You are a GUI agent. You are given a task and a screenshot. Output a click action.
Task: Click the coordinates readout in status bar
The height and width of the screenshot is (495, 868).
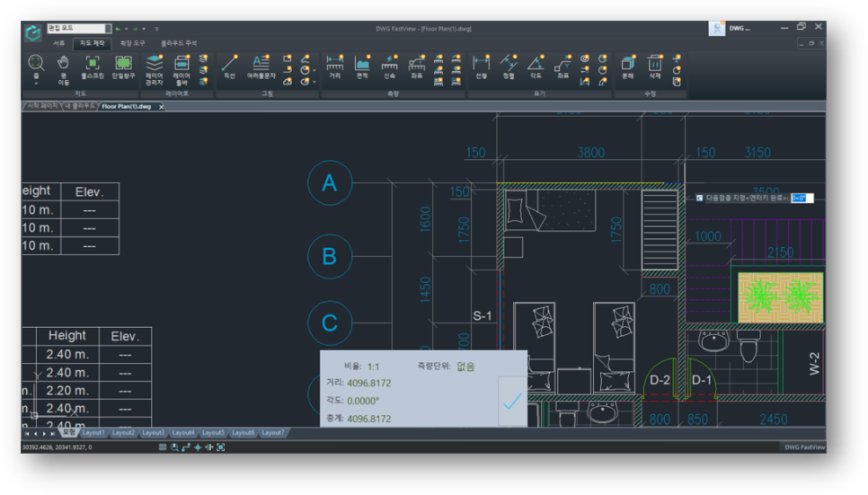click(x=57, y=446)
